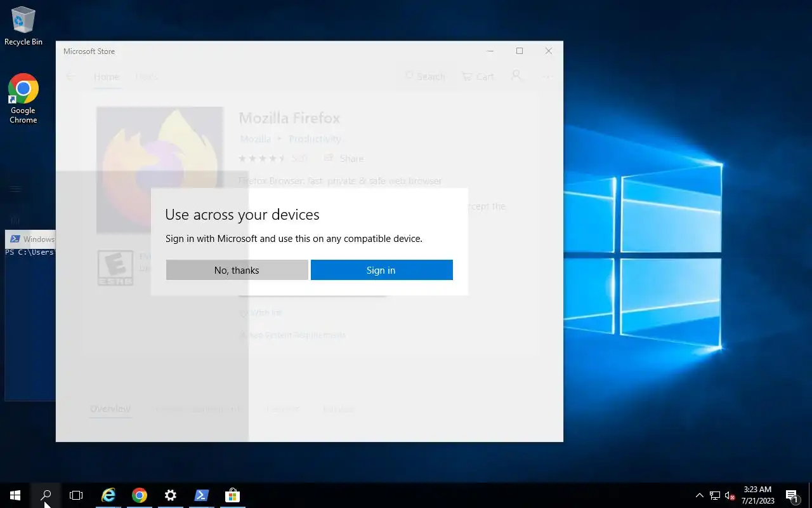Select the Reviews tab
Viewport: 812px width, 508px height.
tap(283, 408)
